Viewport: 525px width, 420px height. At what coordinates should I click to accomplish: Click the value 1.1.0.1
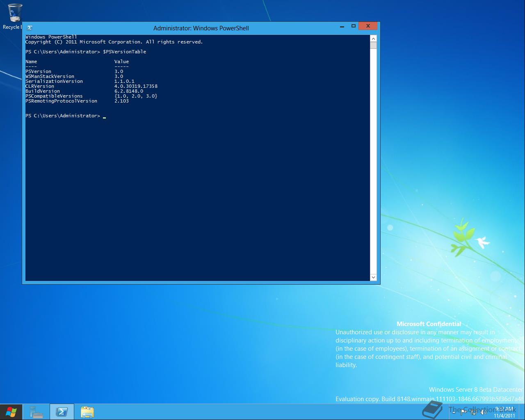[x=124, y=81]
